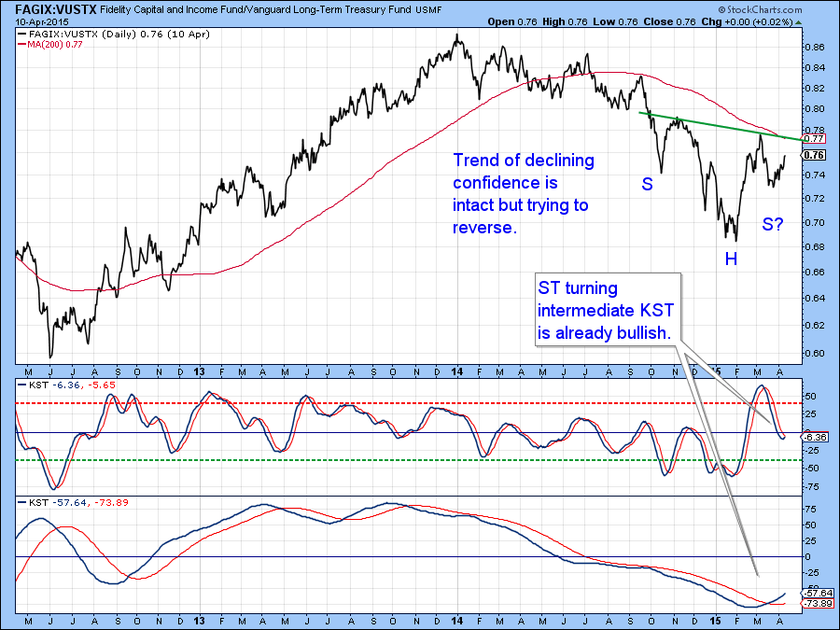Click the -6.36 value tag on the KST axis
The width and height of the screenshot is (840, 630).
click(x=816, y=437)
